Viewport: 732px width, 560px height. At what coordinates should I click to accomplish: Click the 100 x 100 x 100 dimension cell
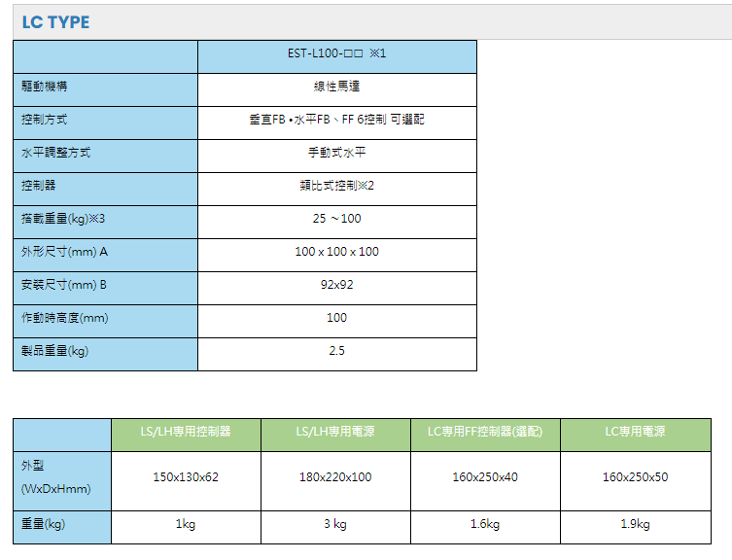(336, 253)
